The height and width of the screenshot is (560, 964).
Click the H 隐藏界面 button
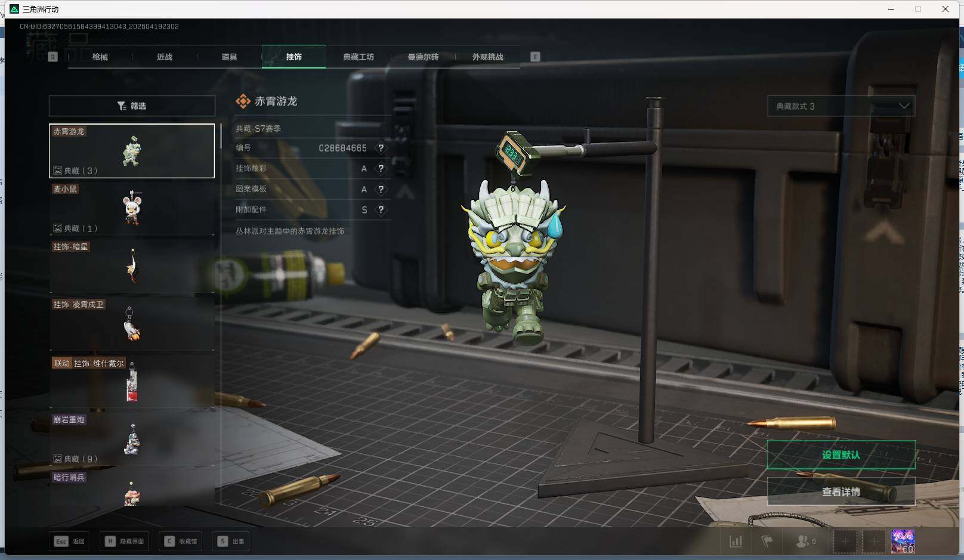coord(124,542)
